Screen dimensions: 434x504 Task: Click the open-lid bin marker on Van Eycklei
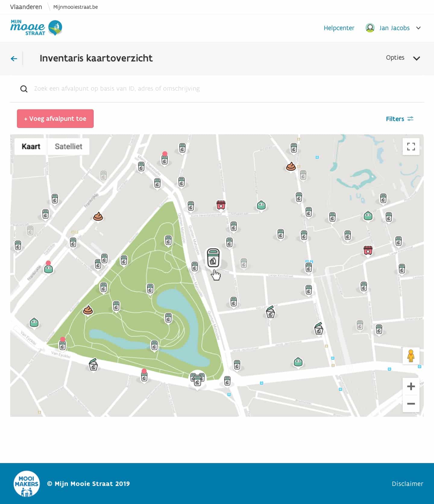(93, 365)
